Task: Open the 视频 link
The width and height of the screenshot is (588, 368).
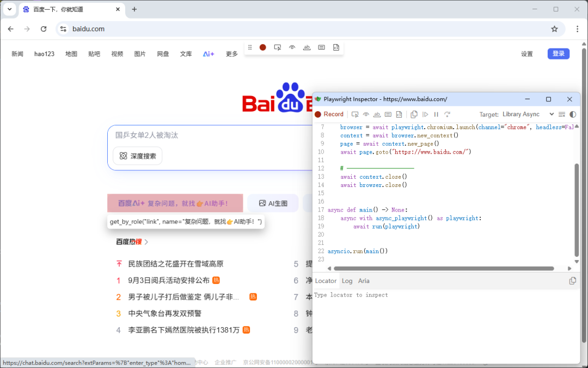Action: click(x=117, y=54)
